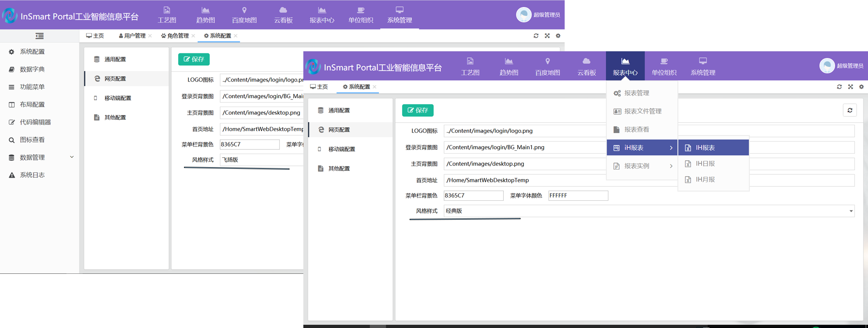Switch to the 角色管理 tab in the back window

point(175,36)
